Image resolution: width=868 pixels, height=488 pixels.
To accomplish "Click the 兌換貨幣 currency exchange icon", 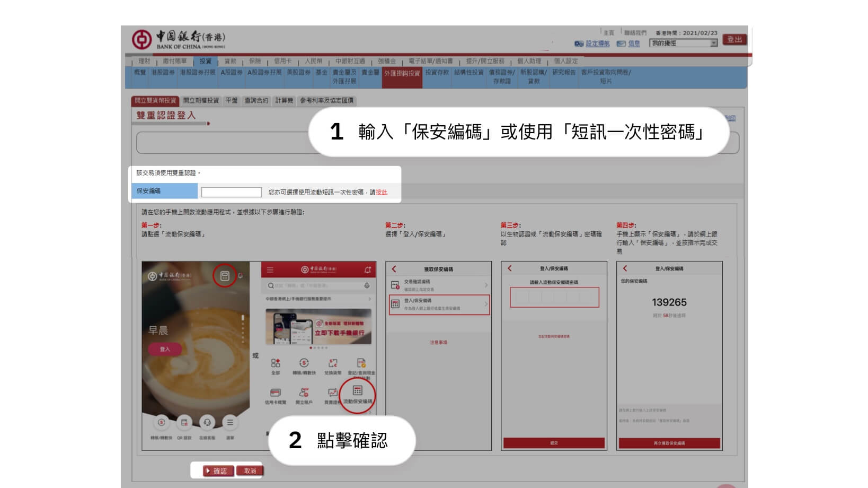I will tap(333, 363).
